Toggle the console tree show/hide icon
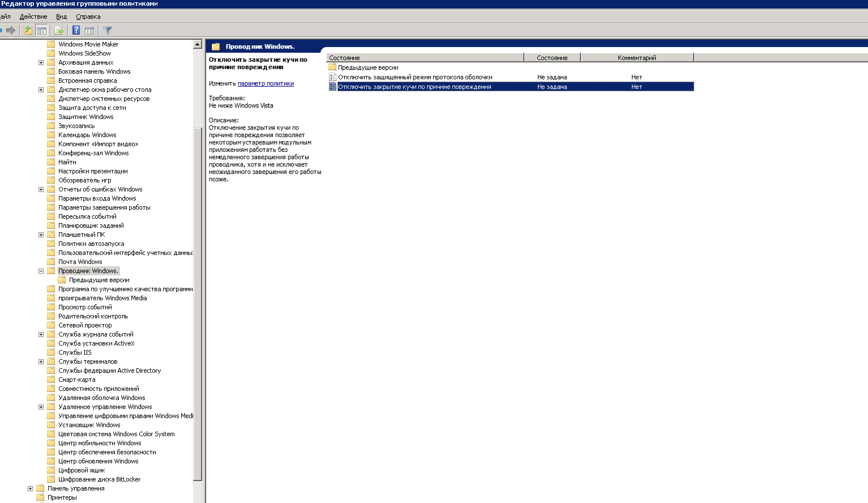Image resolution: width=868 pixels, height=503 pixels. point(41,30)
